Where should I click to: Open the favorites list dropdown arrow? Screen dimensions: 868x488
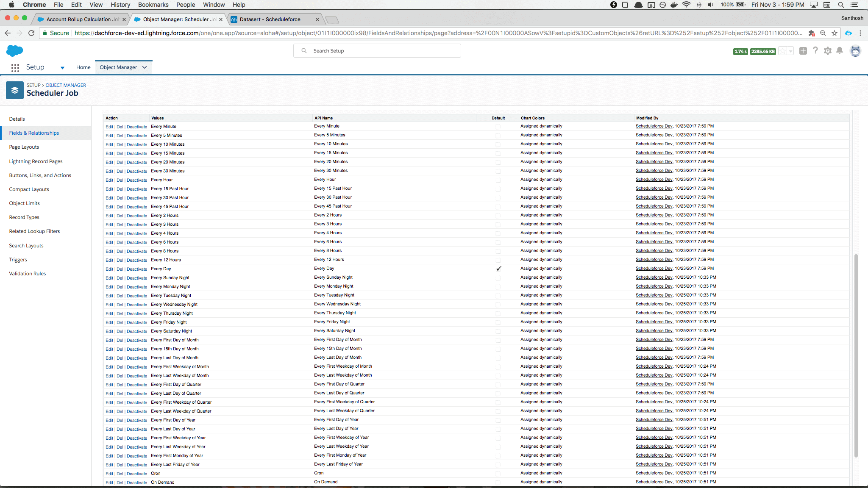tap(790, 51)
